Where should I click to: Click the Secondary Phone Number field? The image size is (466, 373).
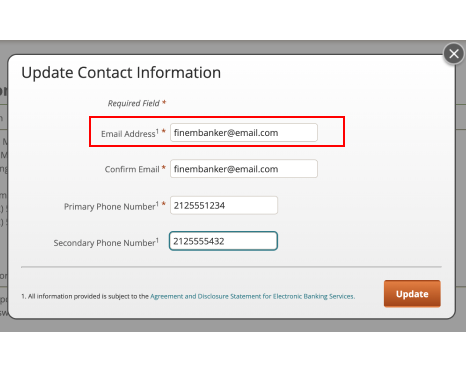tap(223, 241)
